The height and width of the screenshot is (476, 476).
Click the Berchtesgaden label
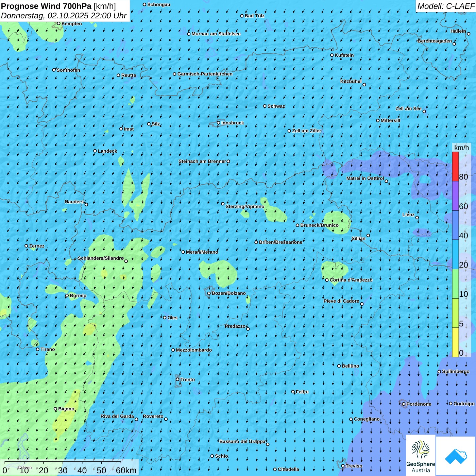[x=435, y=41]
